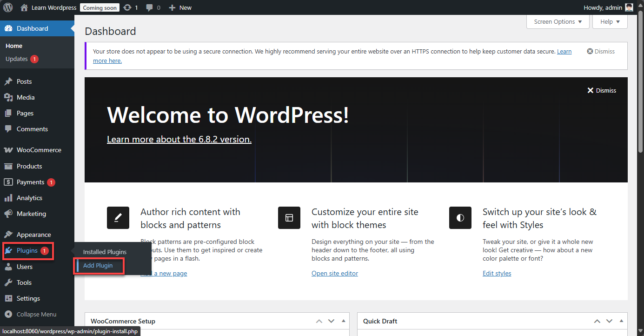Dismiss the Welcome to WordPress panel
This screenshot has width=644, height=336.
coord(601,90)
